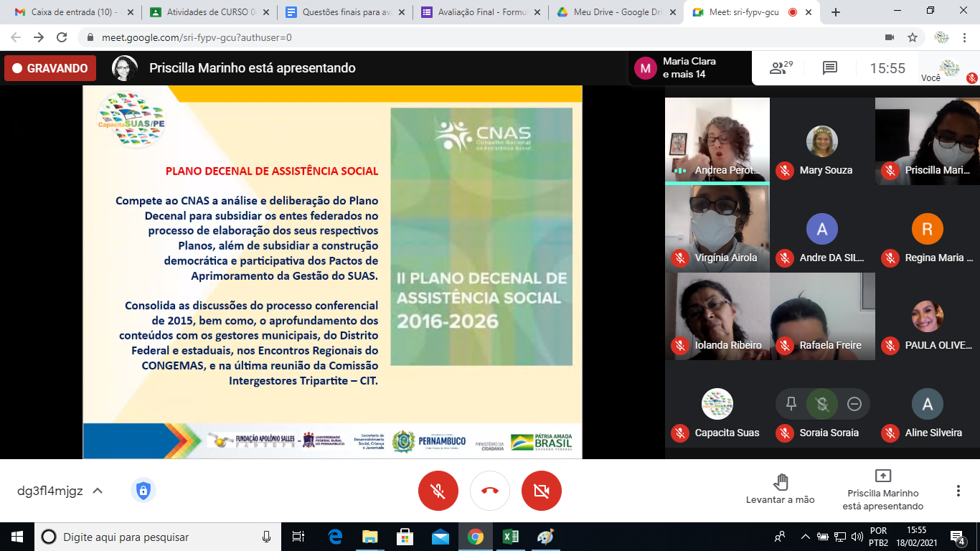
Task: Show the participants list
Action: pos(781,68)
